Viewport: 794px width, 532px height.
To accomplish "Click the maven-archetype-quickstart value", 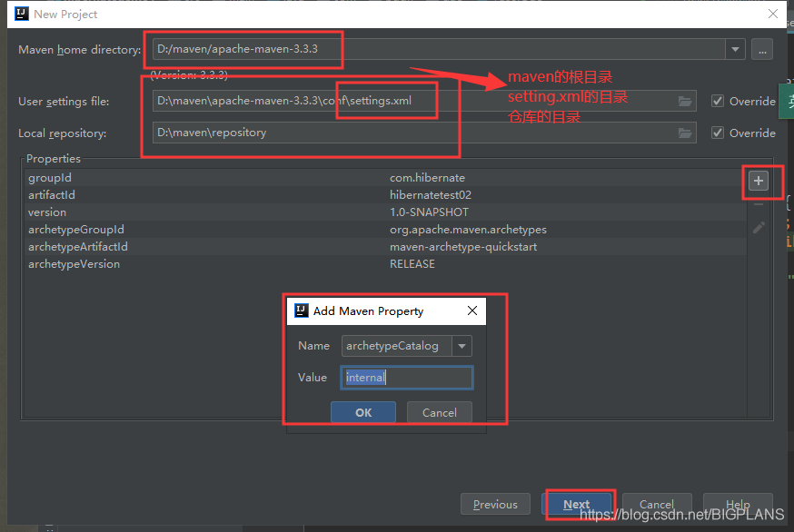I will pyautogui.click(x=463, y=247).
